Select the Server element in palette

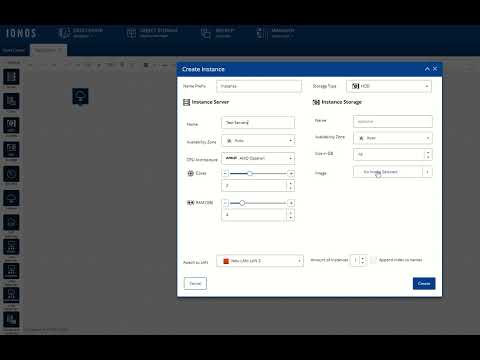(x=11, y=77)
